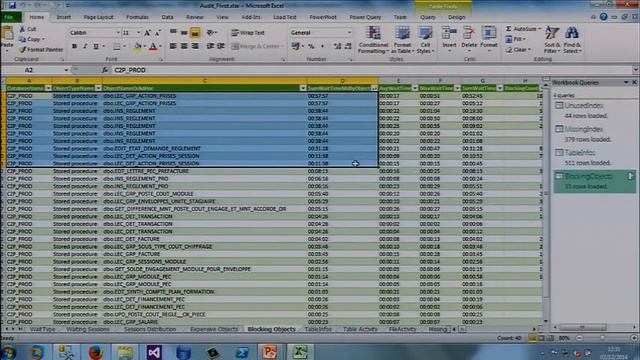Screen dimensions: 640x360
Task: Open the Design tab under Table Tools
Action: (x=456, y=17)
